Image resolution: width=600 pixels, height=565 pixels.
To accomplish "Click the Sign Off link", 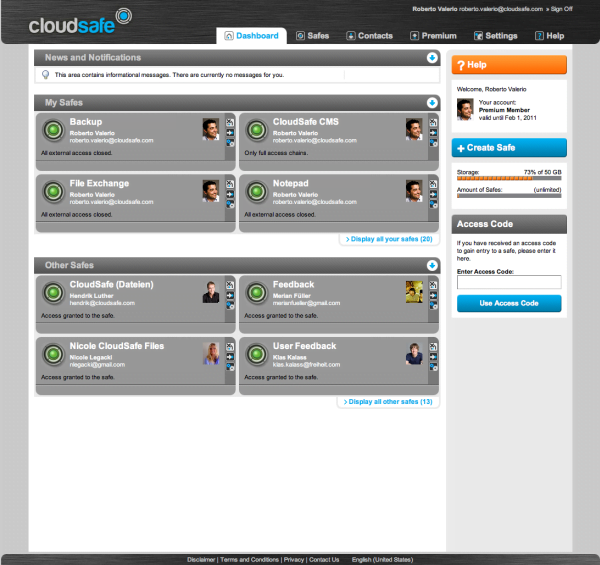I will [x=562, y=9].
